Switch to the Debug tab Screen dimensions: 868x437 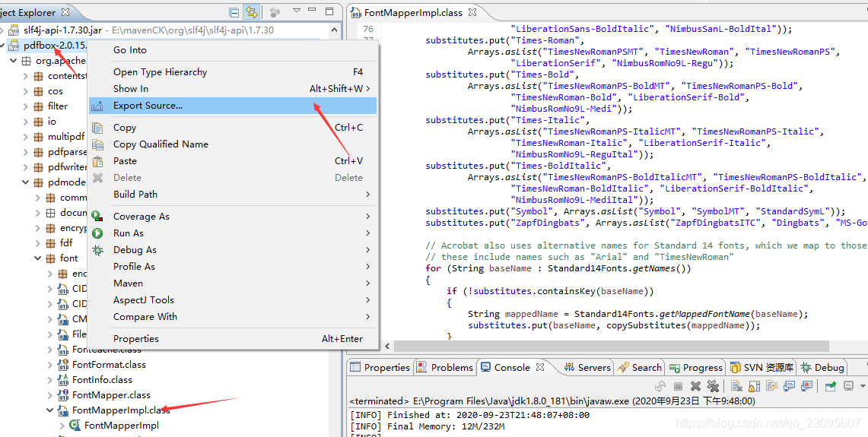[x=822, y=367]
